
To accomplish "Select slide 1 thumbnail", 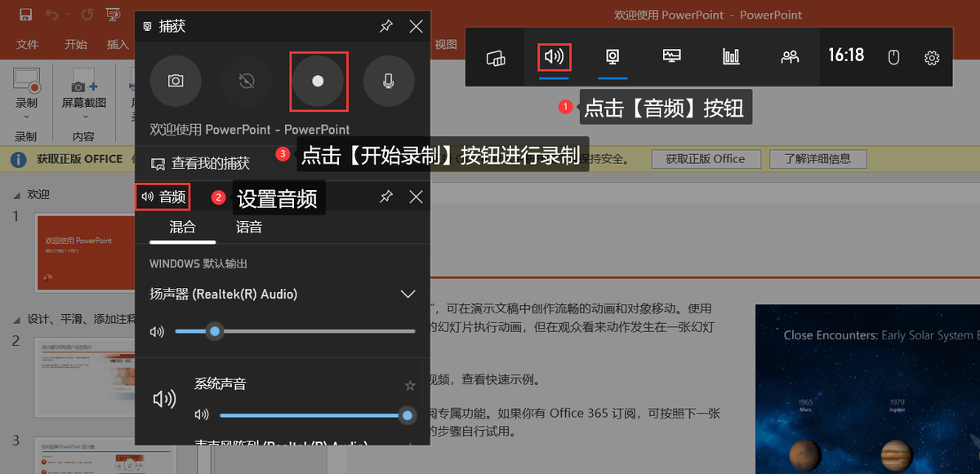I will (x=84, y=253).
